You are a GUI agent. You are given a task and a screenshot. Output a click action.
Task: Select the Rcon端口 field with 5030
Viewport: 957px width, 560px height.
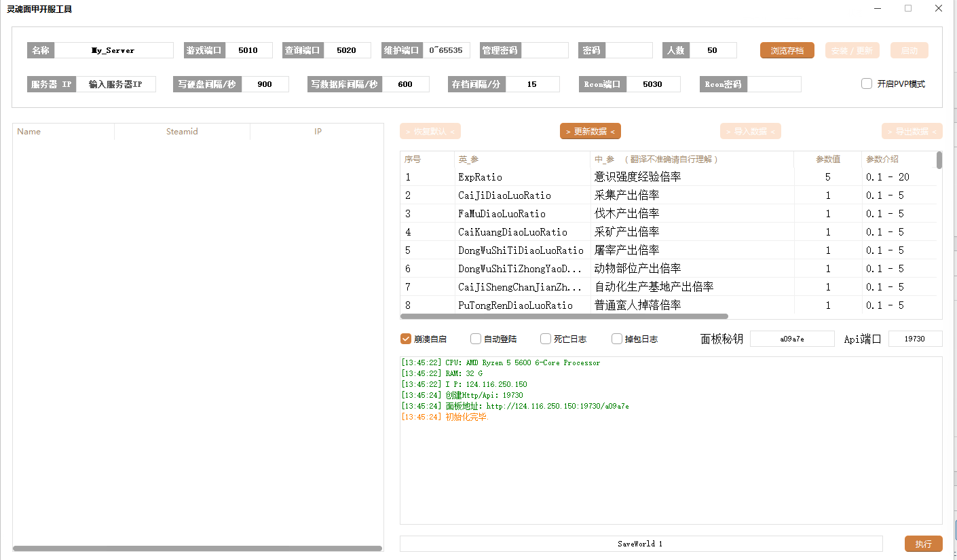[x=652, y=84]
